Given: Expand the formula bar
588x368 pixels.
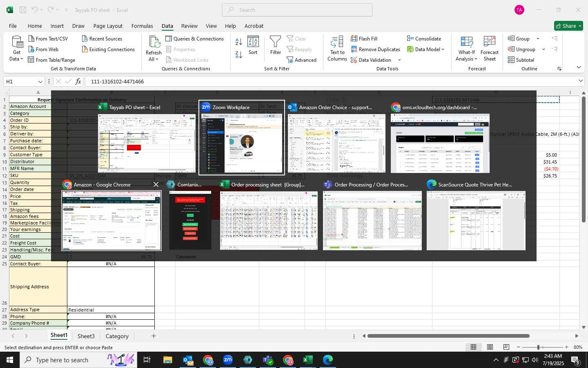Looking at the screenshot, I should click(x=581, y=81).
